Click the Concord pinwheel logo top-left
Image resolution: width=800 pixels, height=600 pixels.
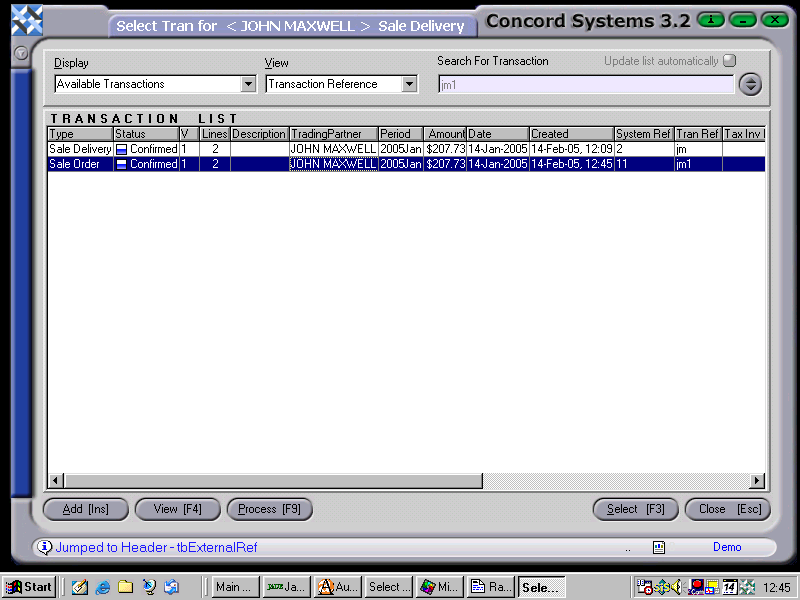[25, 18]
